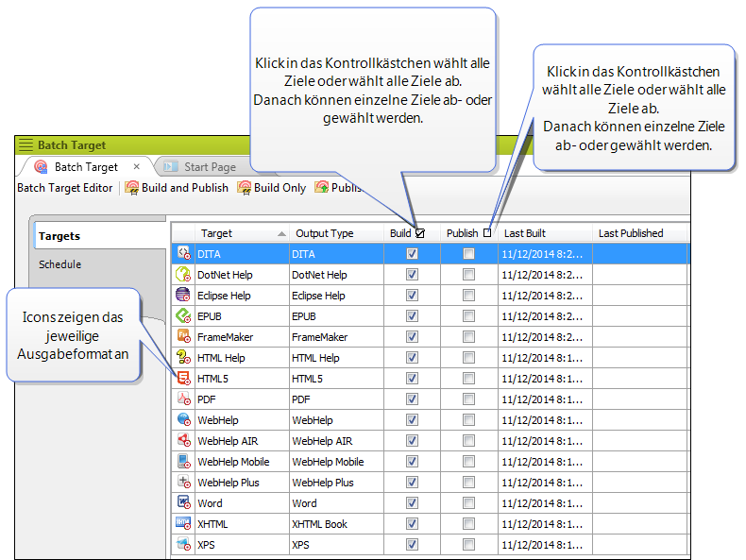Select the XPS target icon
This screenshot has width=746, height=560.
[183, 544]
